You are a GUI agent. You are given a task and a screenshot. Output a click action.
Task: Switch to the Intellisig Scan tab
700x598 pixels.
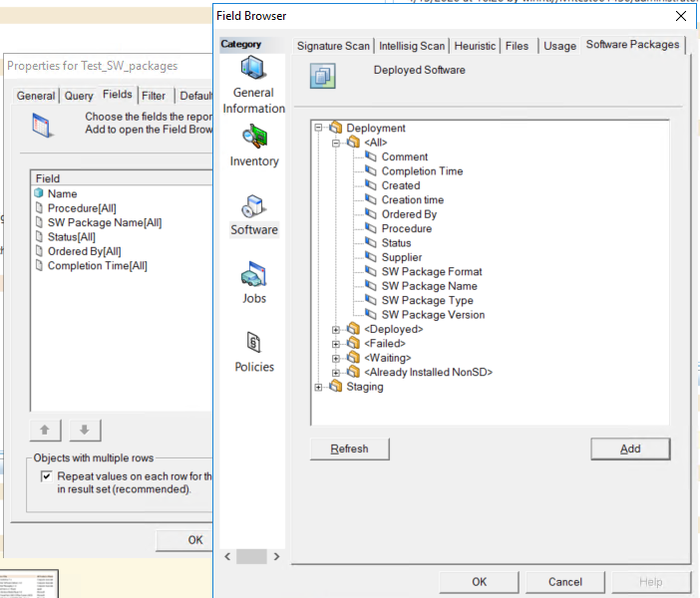click(412, 46)
